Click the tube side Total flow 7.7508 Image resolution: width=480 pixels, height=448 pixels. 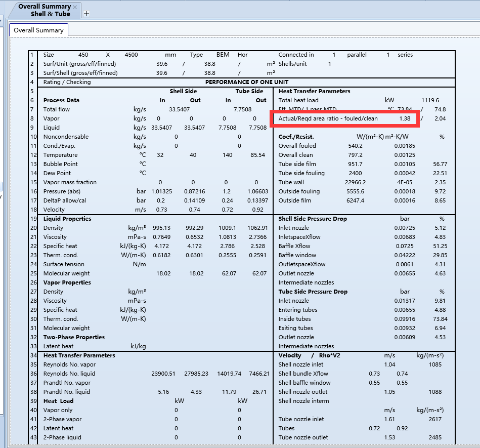click(x=242, y=109)
